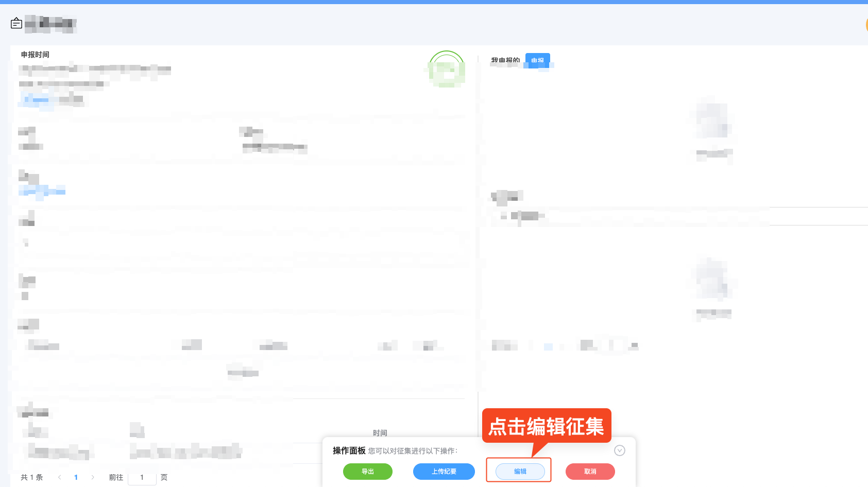Click the next page arrow in pagination
The height and width of the screenshot is (487, 868).
tap(92, 477)
